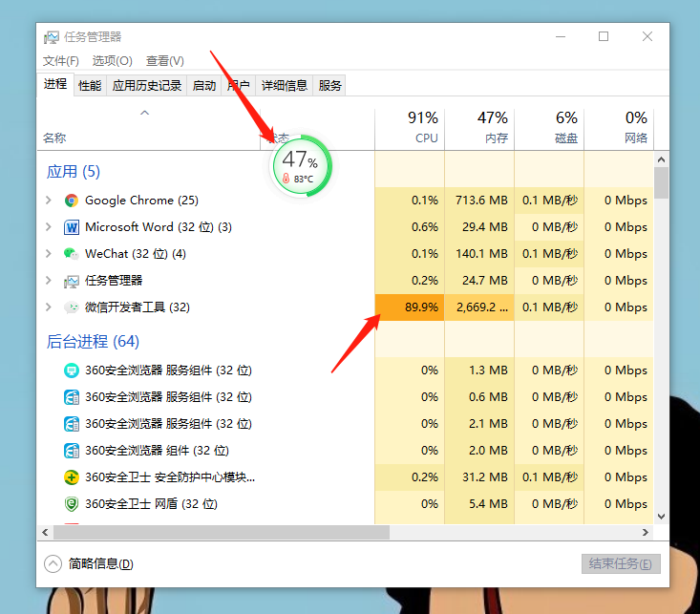Expand the WeChat (32 位) process group
Image resolution: width=700 pixels, height=614 pixels.
pos(48,254)
